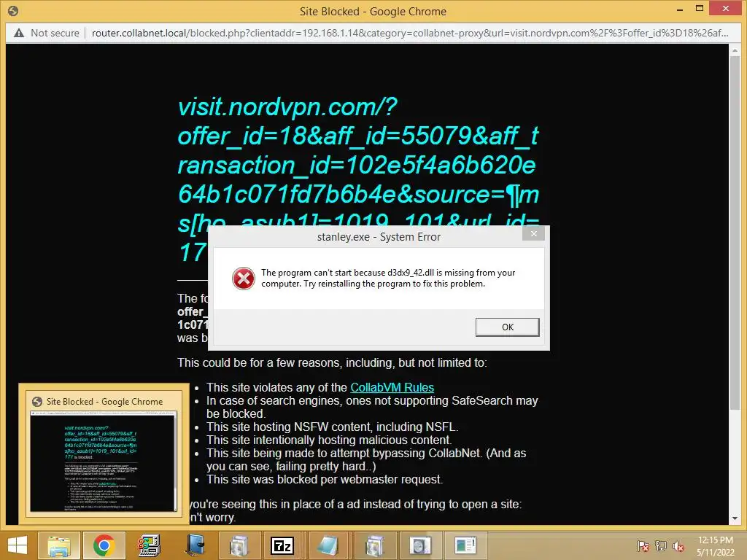
Task: Click the blocked visit.nordvpn.com URL heading
Action: point(358,179)
